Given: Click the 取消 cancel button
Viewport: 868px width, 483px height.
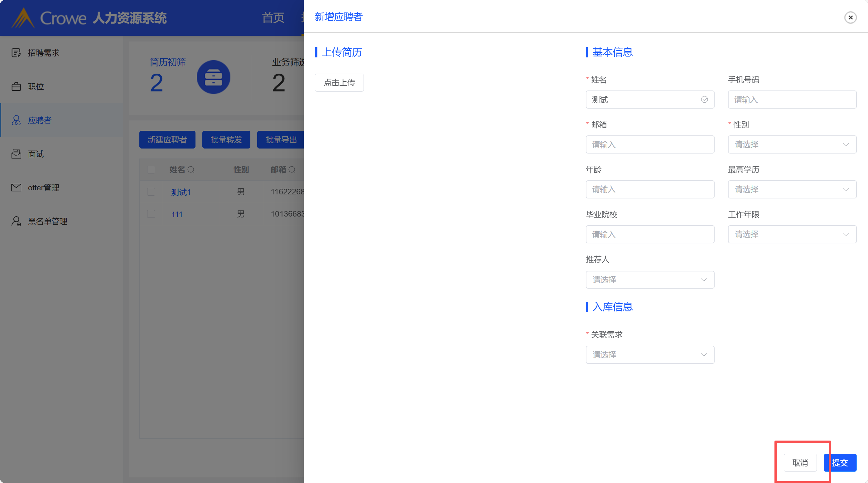Looking at the screenshot, I should pyautogui.click(x=800, y=463).
